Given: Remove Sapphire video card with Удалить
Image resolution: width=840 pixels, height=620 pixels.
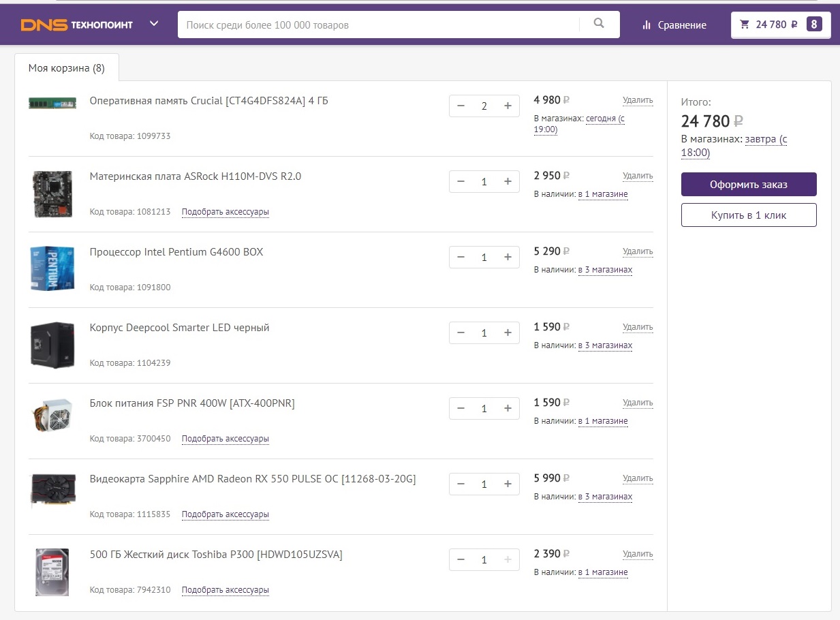Looking at the screenshot, I should [x=638, y=478].
